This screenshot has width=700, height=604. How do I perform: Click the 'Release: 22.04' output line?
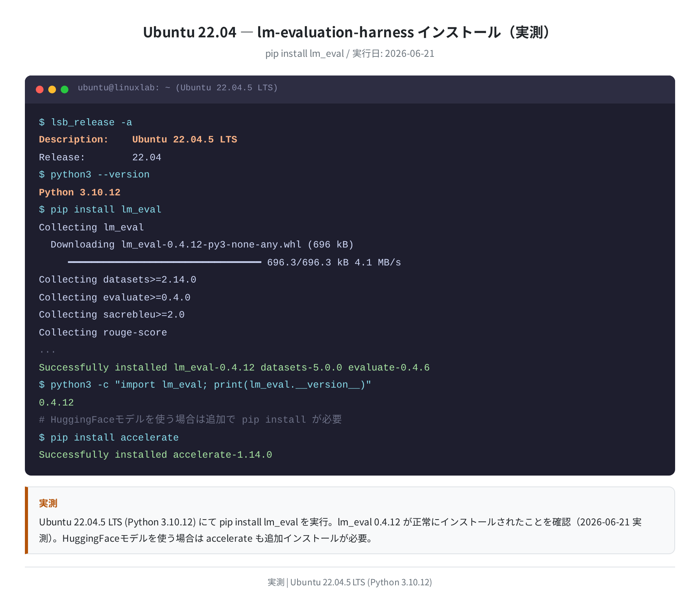[100, 157]
